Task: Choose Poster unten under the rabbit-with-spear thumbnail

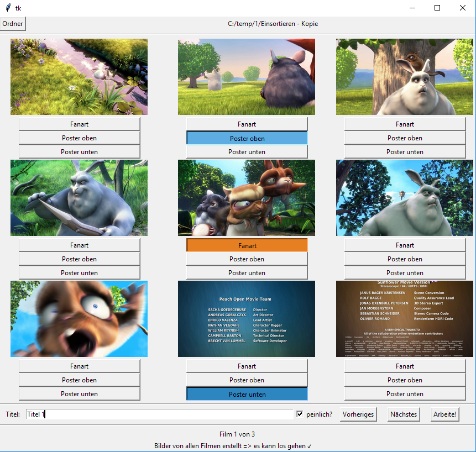Action: click(79, 273)
